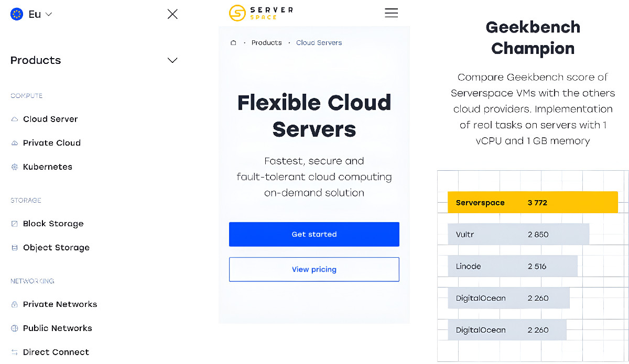The height and width of the screenshot is (364, 629).
Task: Close the navigation menu with X
Action: point(172,14)
